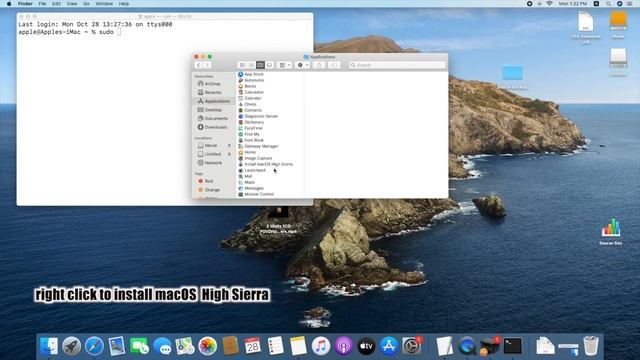Screen dimensions: 640x360
Task: Open the Help menu
Action: pos(124,4)
